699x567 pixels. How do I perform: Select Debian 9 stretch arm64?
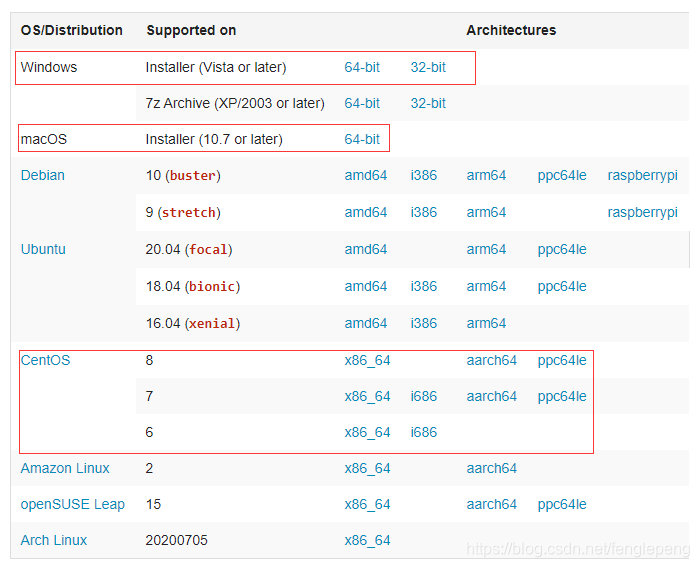point(486,212)
